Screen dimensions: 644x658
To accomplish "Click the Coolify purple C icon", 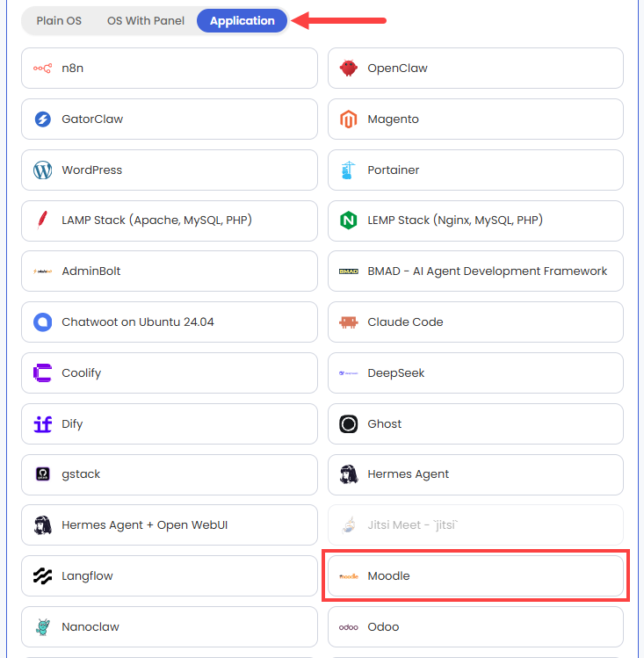I will [x=42, y=373].
